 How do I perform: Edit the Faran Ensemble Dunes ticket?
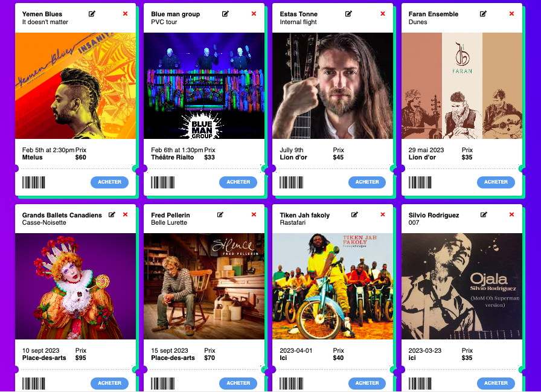point(483,14)
